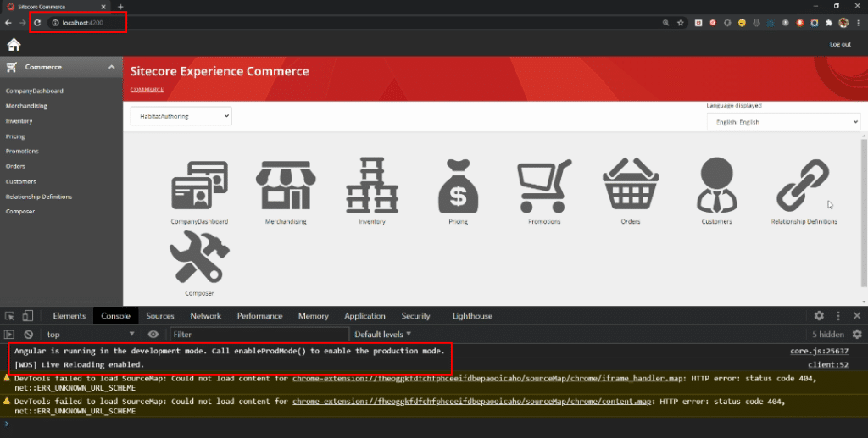
Task: Open the Language displayed dropdown
Action: tap(783, 122)
